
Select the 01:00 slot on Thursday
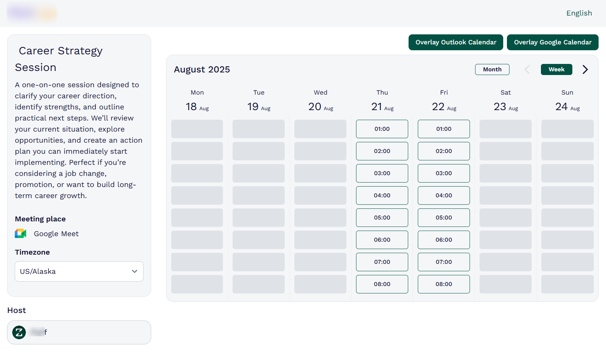pyautogui.click(x=382, y=129)
